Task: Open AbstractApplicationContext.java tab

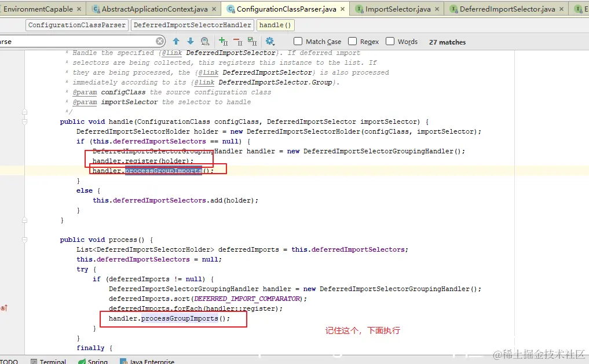Action: tap(155, 9)
